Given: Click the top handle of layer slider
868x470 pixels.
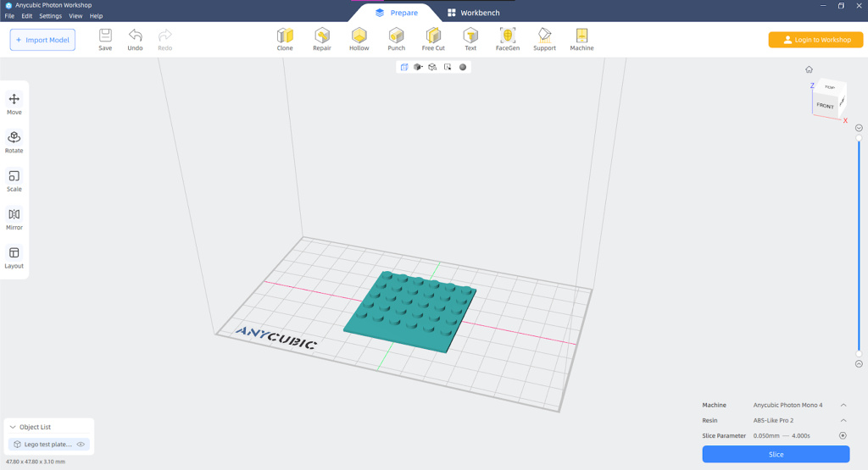Looking at the screenshot, I should point(859,137).
